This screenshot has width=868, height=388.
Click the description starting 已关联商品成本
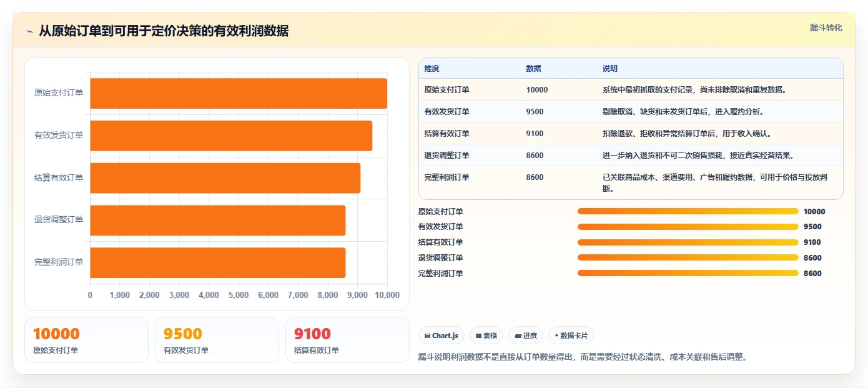(715, 182)
